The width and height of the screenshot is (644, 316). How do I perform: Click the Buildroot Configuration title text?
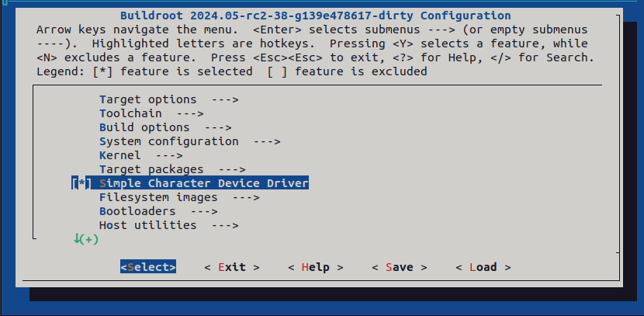316,16
